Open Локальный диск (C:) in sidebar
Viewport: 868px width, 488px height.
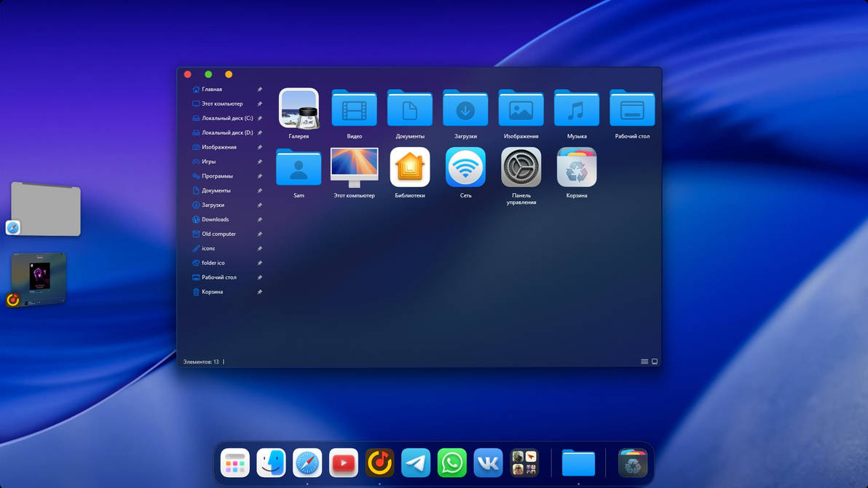227,118
